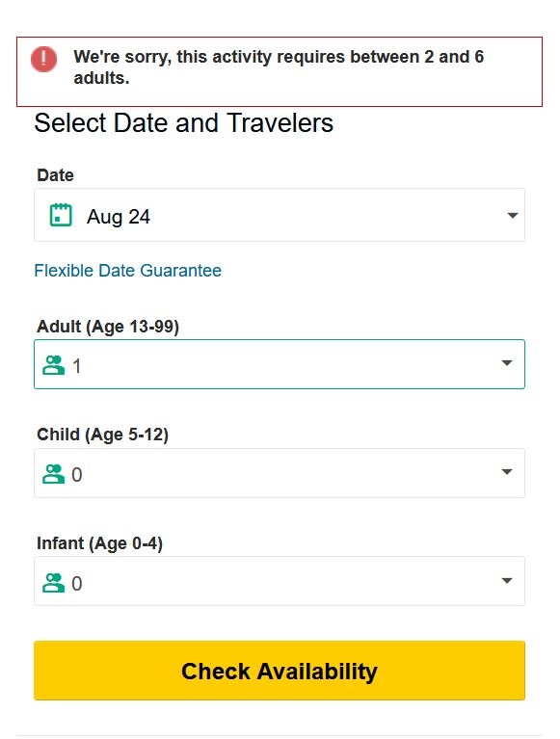Open the Date dropdown arrow
560x739 pixels.
(x=513, y=216)
